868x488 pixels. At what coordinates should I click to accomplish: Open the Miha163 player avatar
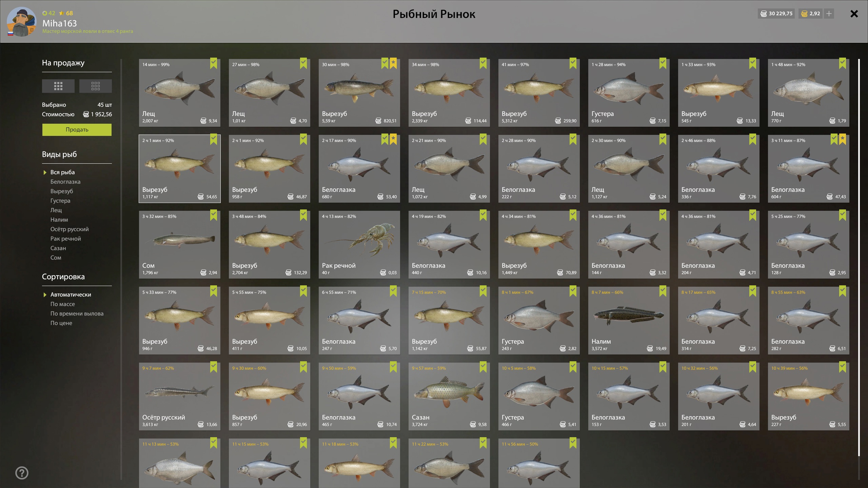(21, 21)
